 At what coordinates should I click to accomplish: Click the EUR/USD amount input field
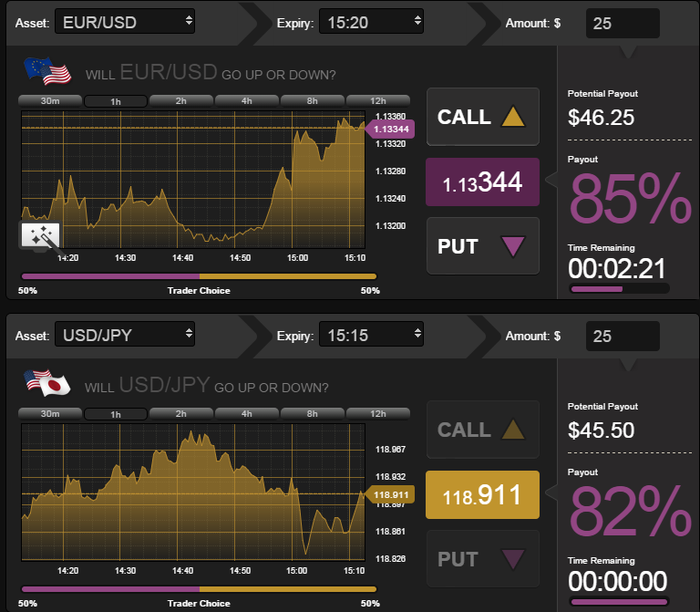point(623,23)
